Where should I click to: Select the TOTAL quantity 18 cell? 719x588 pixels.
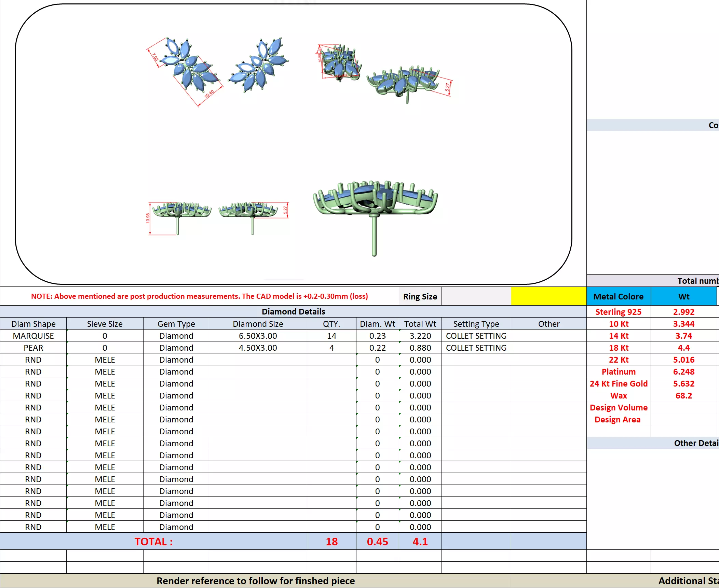coord(331,542)
